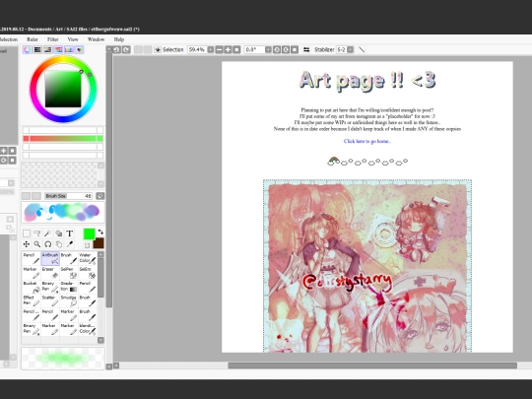Select the Move tool
Screen dimensions: 532x399
pyautogui.click(x=27, y=244)
